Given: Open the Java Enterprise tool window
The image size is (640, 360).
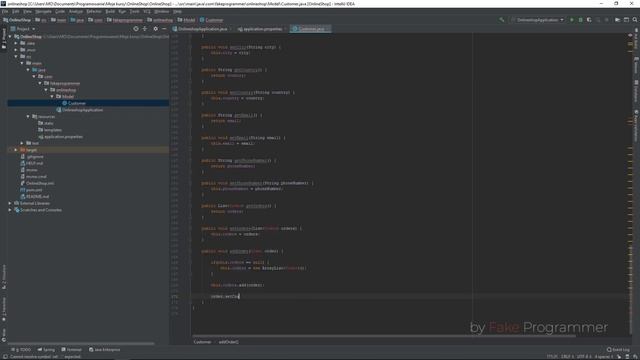Looking at the screenshot, I should click(104, 350).
